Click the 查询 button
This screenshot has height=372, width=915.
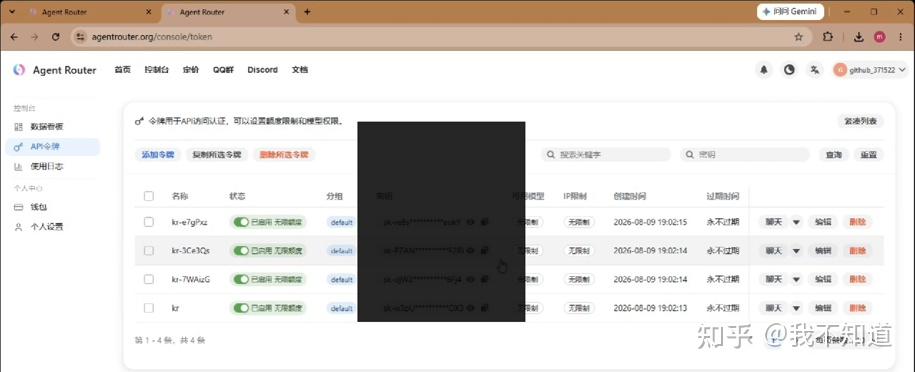834,155
